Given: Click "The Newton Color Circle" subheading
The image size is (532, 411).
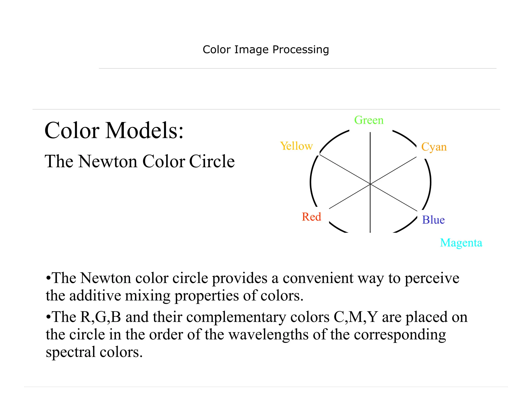Looking at the screenshot, I should 139,161.
